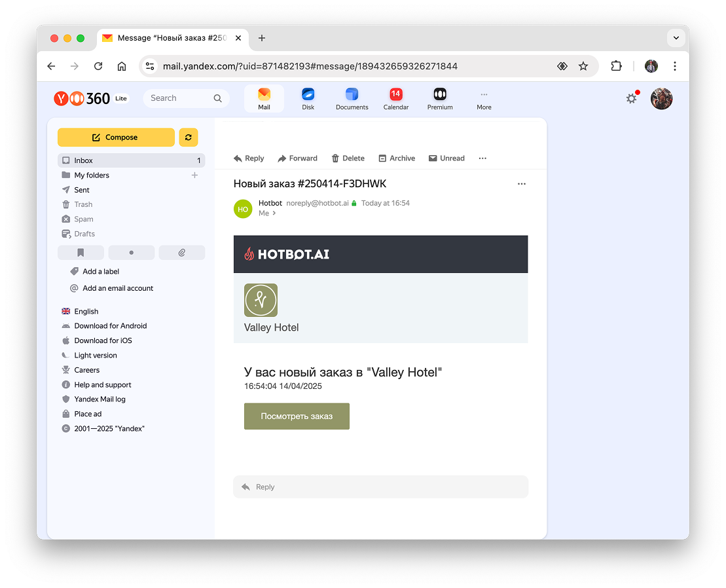Open the Careers link
The height and width of the screenshot is (588, 726).
pyautogui.click(x=86, y=370)
